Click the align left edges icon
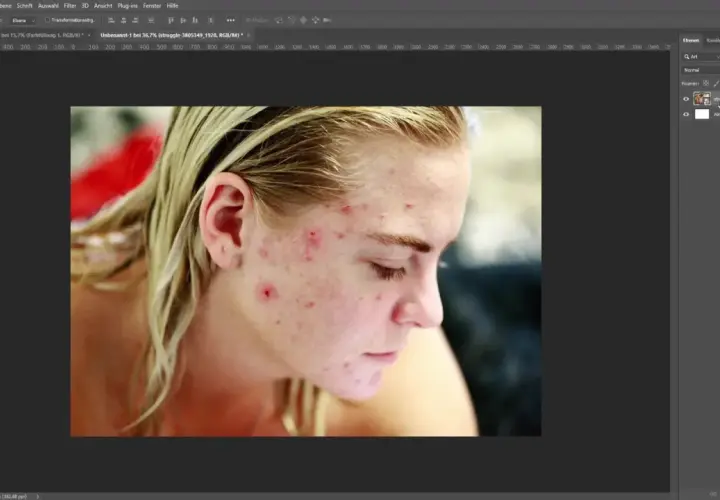The height and width of the screenshot is (500, 720). point(111,20)
